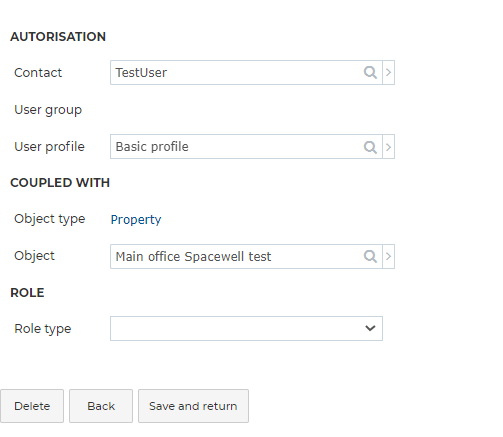The height and width of the screenshot is (437, 503).
Task: Click the COUPLED WITH section heading
Action: click(60, 183)
